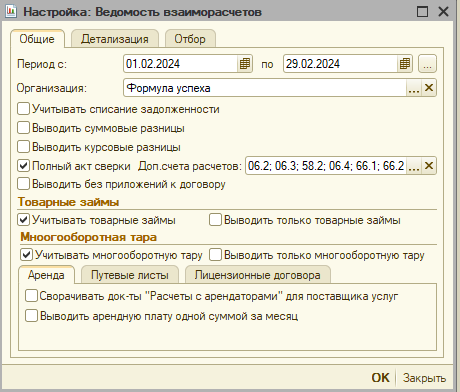Screen dimensions: 460x392
Task: Click the Многооборотная тара section heading
Action: (88, 237)
